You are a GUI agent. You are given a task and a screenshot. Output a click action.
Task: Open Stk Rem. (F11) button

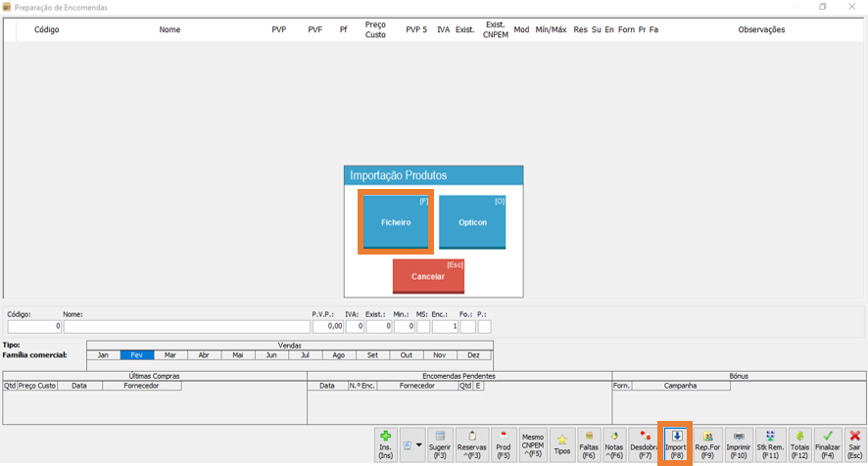[770, 444]
